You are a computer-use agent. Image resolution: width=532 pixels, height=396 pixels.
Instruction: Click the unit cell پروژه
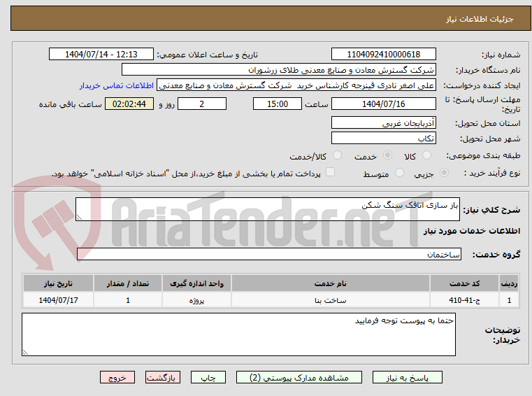pos(196,300)
